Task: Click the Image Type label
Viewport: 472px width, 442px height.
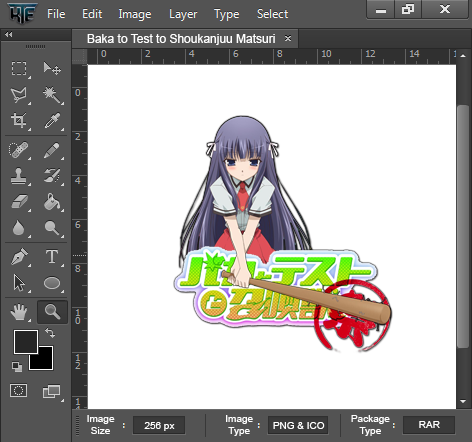Action: pyautogui.click(x=239, y=425)
